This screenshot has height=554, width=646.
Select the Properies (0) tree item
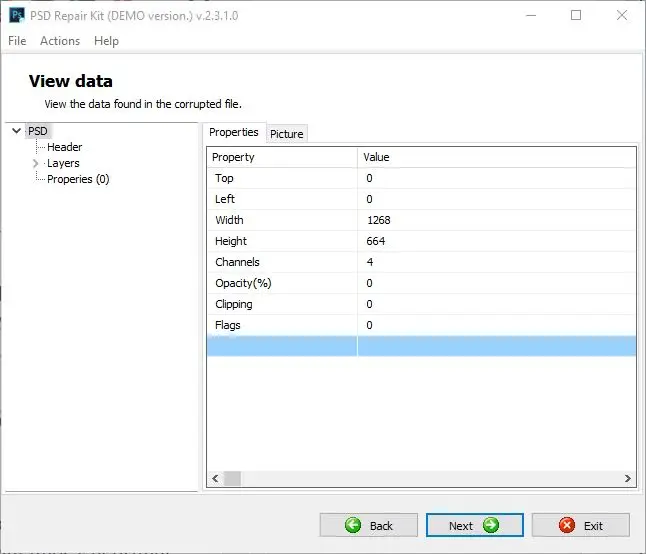point(78,179)
